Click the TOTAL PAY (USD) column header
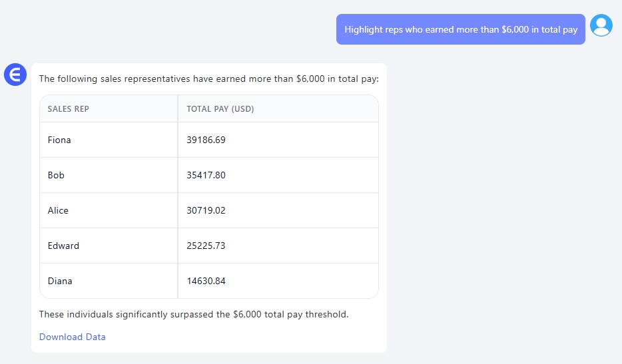The height and width of the screenshot is (364, 622). pos(220,109)
